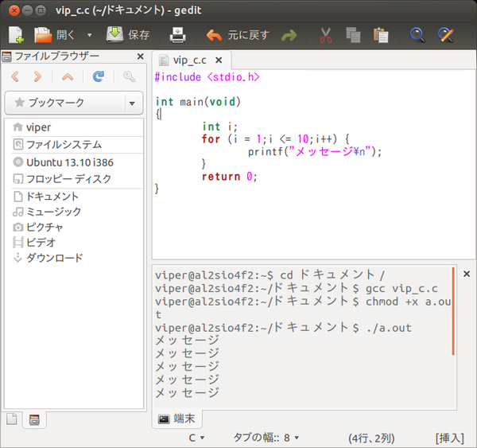The width and height of the screenshot is (477, 448).
Task: Change the タブの幅 setting dropdown
Action: [x=266, y=438]
